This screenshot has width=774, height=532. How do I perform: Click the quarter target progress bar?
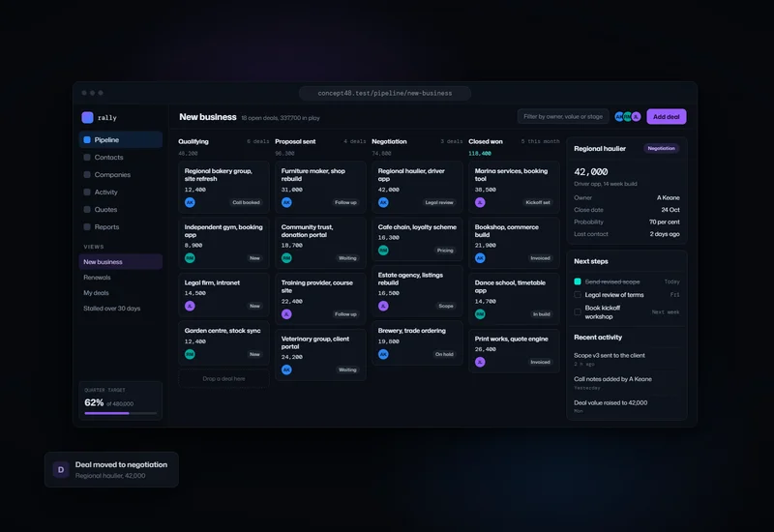[120, 413]
